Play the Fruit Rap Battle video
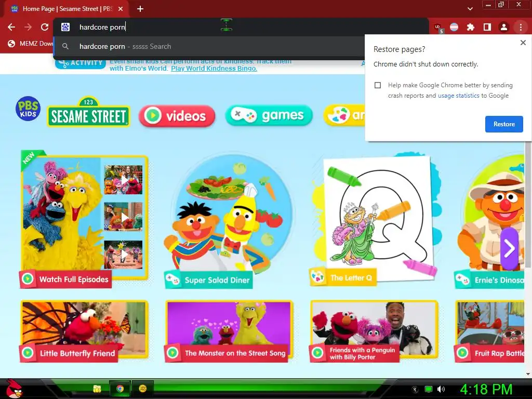 pyautogui.click(x=489, y=331)
